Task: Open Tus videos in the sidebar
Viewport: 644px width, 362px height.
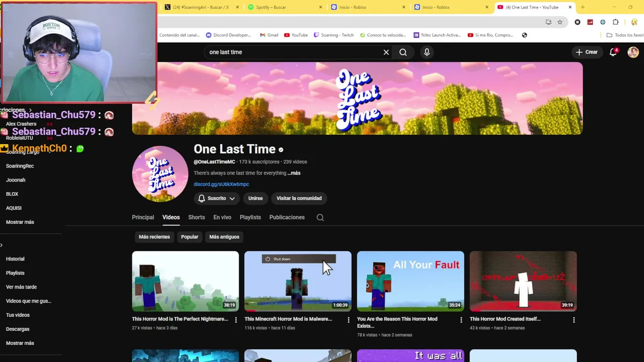Action: click(18, 315)
